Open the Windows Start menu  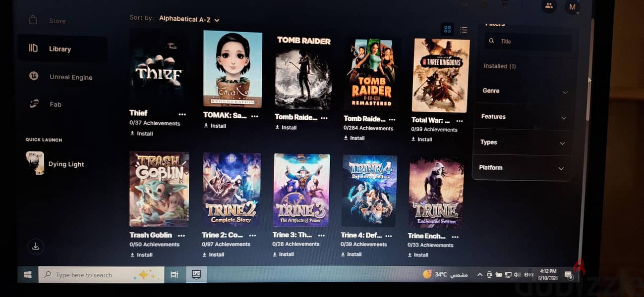(28, 274)
